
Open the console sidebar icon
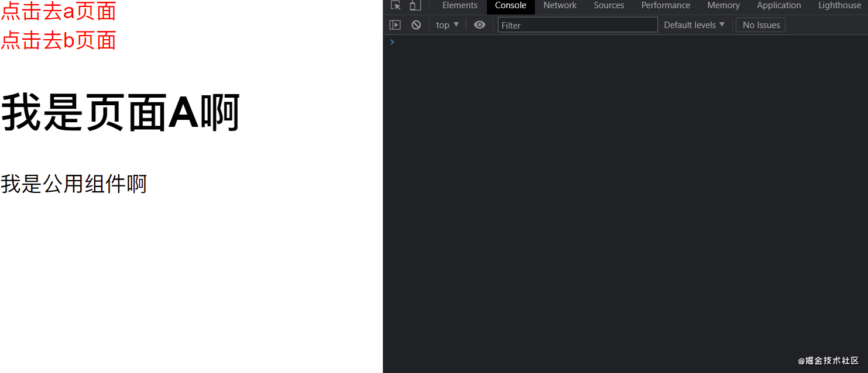(395, 25)
